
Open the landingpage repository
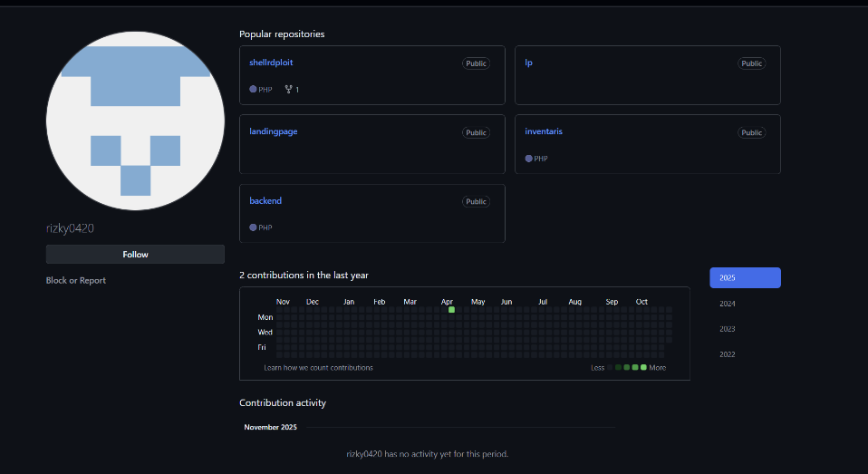(x=274, y=131)
